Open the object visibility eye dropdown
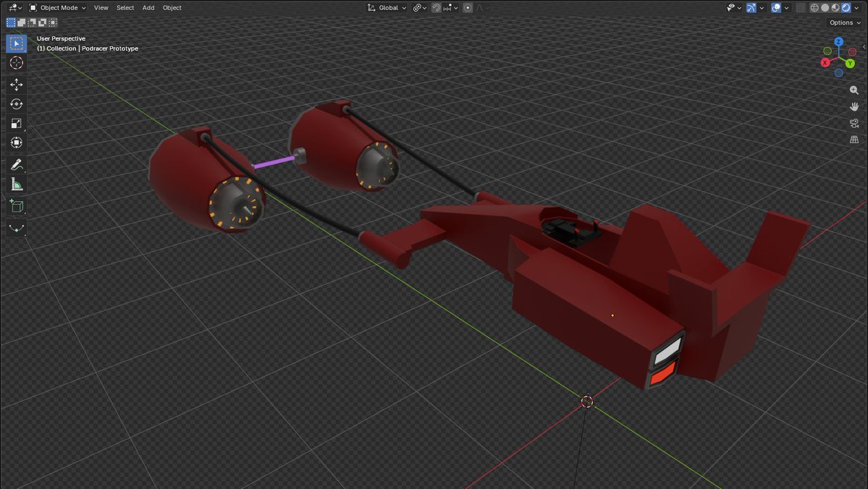 (734, 8)
